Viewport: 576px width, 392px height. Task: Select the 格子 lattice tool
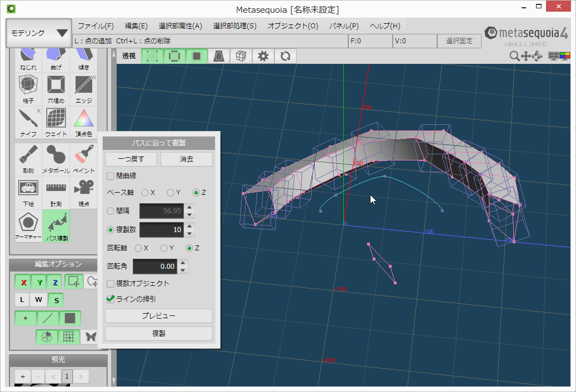coord(28,89)
